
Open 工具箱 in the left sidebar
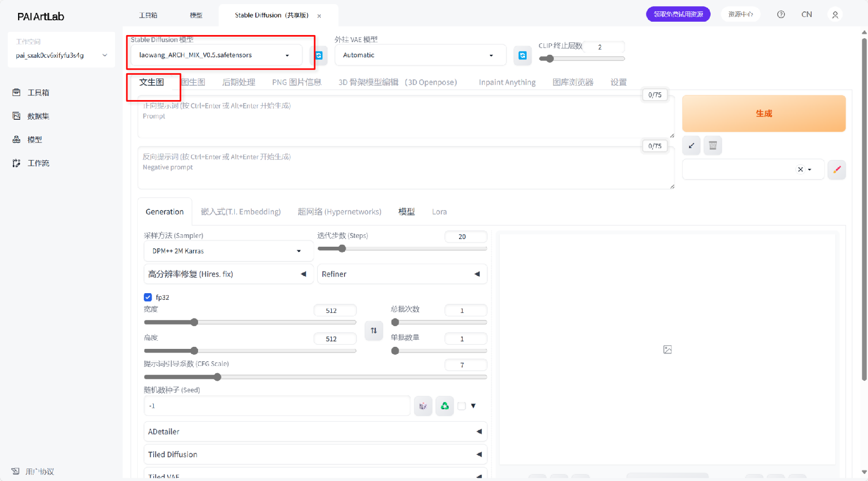[x=31, y=92]
